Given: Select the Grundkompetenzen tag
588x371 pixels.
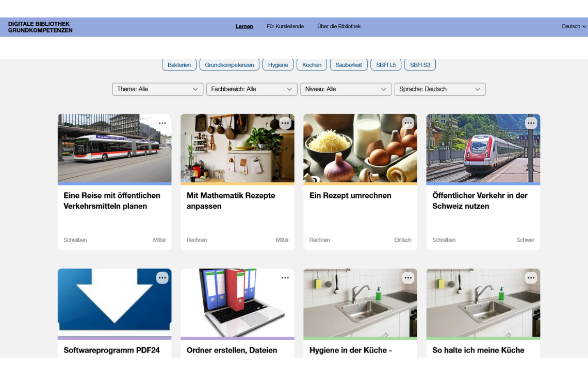Looking at the screenshot, I should pyautogui.click(x=230, y=65).
